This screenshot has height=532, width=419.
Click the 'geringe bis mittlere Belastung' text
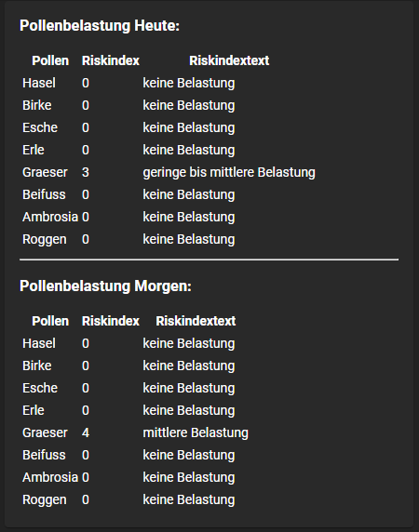click(229, 172)
